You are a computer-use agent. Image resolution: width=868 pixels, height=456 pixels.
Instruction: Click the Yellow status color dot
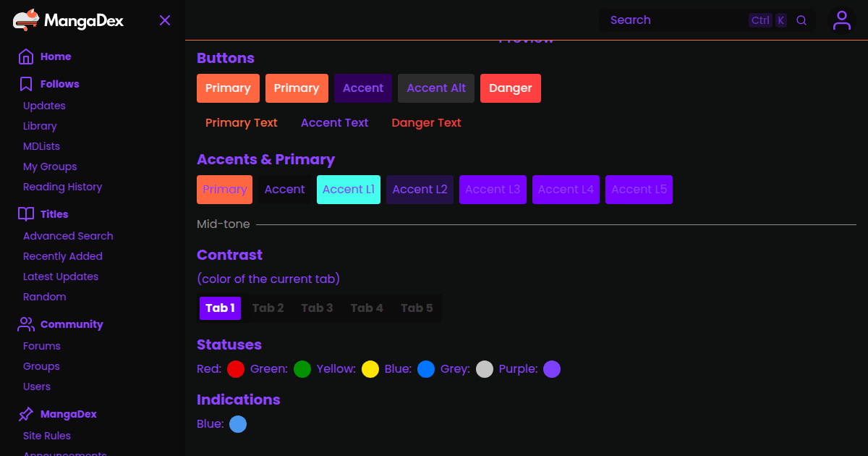click(x=370, y=369)
